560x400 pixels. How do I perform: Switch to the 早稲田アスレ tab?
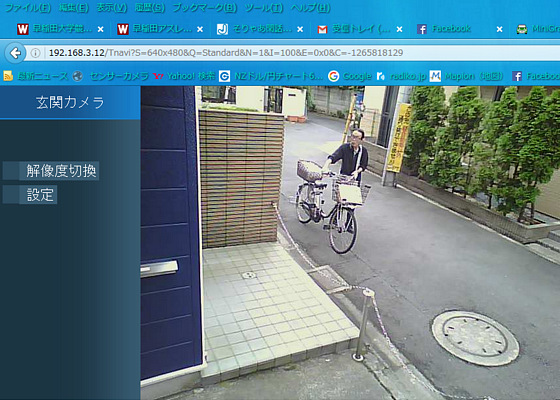pyautogui.click(x=161, y=29)
